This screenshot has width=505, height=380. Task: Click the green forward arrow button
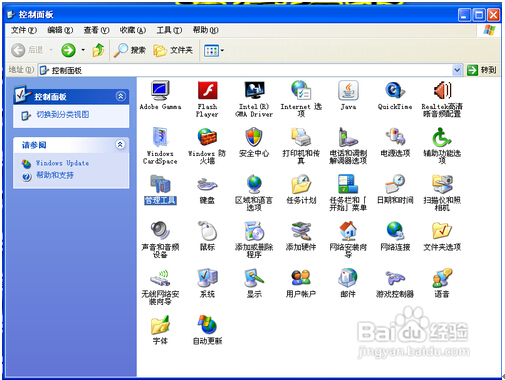point(68,50)
